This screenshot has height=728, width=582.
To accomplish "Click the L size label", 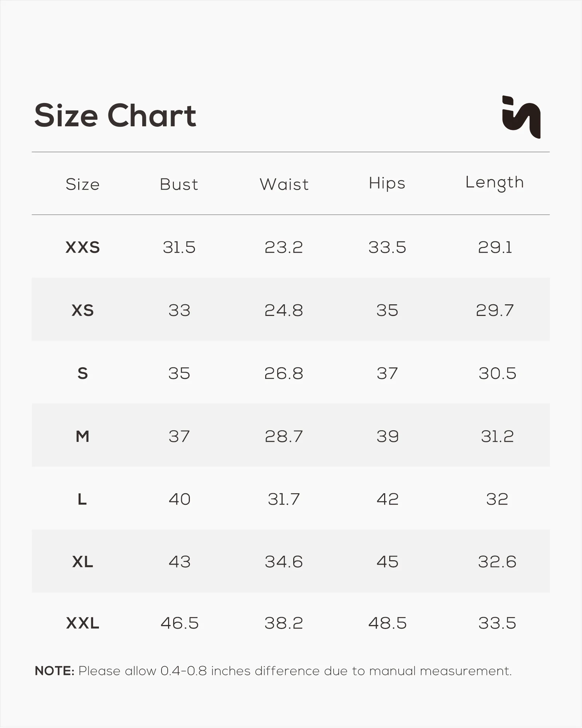I will pos(82,499).
